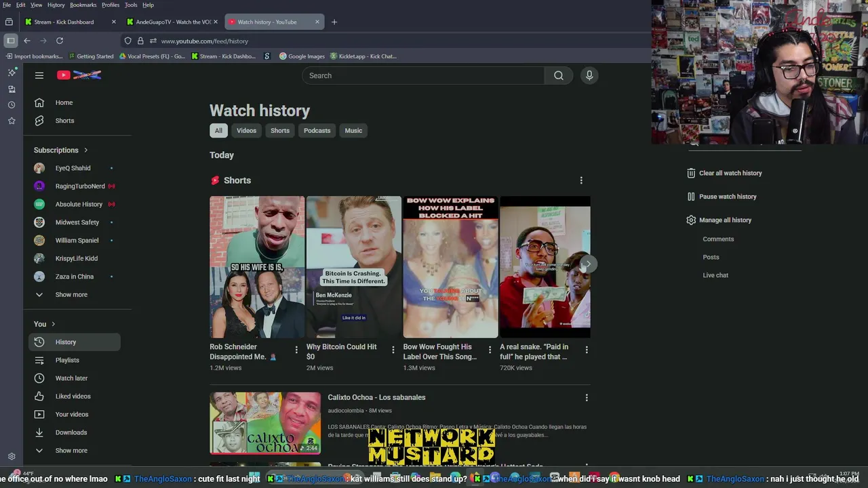Open Live chat history link
The width and height of the screenshot is (868, 488).
point(715,275)
